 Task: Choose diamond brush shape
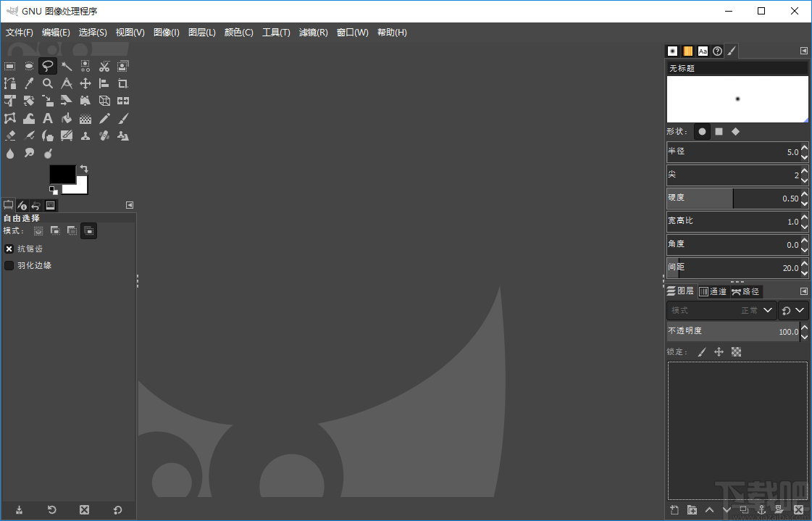(735, 132)
